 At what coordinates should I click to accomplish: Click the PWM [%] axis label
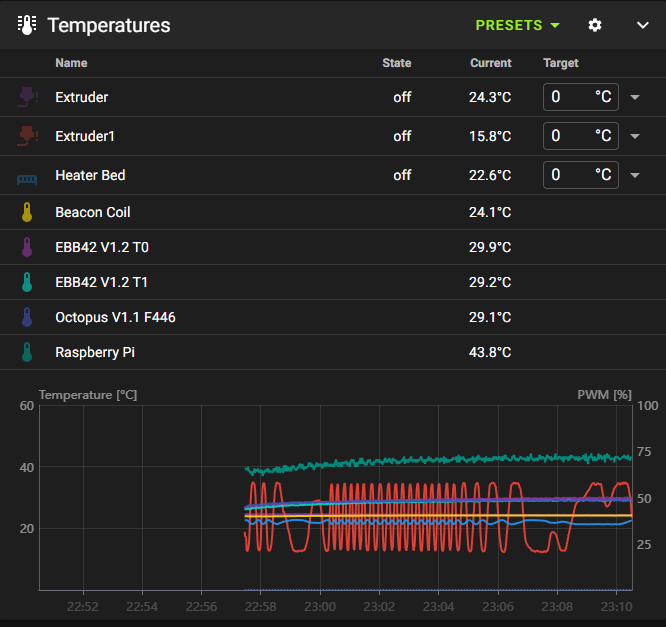click(x=604, y=395)
